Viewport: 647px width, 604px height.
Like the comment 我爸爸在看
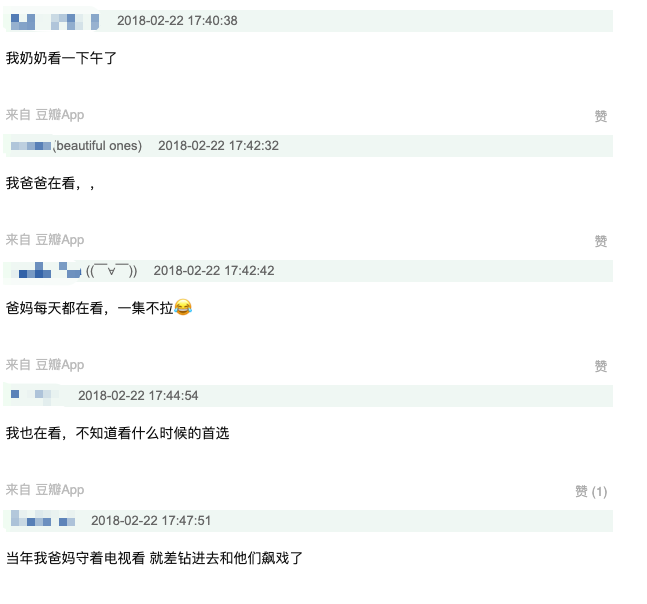click(x=600, y=241)
